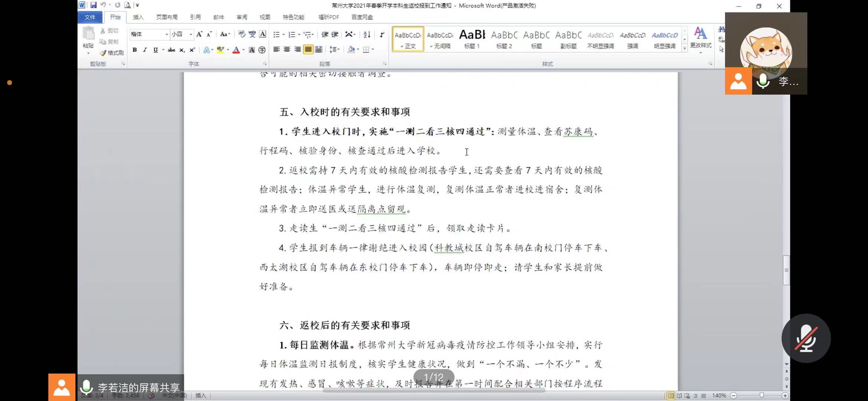Expand the bullet list dropdown arrow
The width and height of the screenshot is (868, 401).
coord(284,35)
